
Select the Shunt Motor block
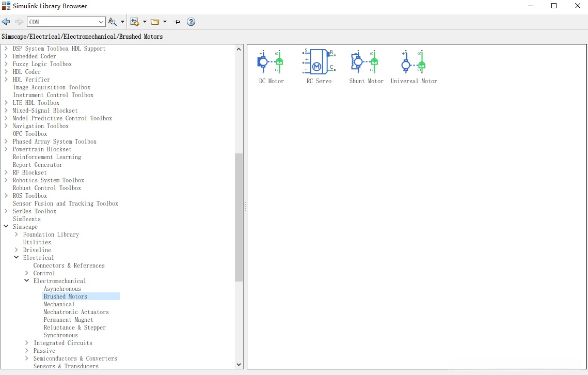[x=367, y=67]
